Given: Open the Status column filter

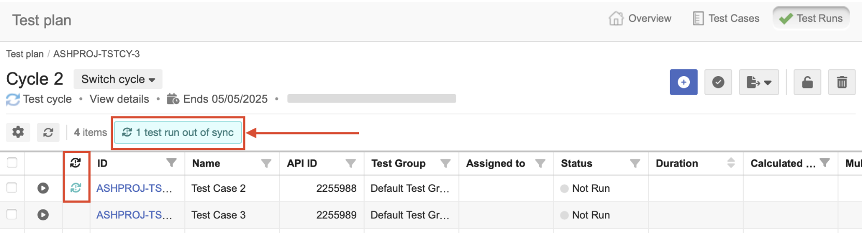Looking at the screenshot, I should tap(635, 163).
